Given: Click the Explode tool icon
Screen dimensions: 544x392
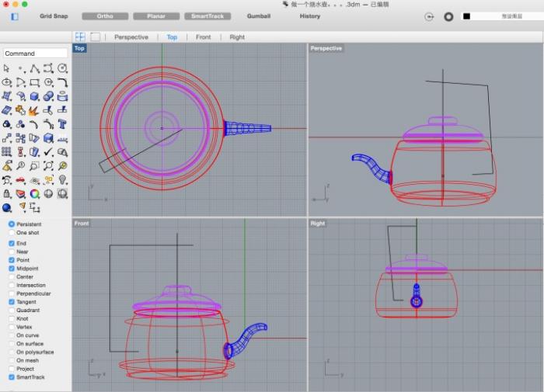Looking at the screenshot, I should pyautogui.click(x=35, y=110).
